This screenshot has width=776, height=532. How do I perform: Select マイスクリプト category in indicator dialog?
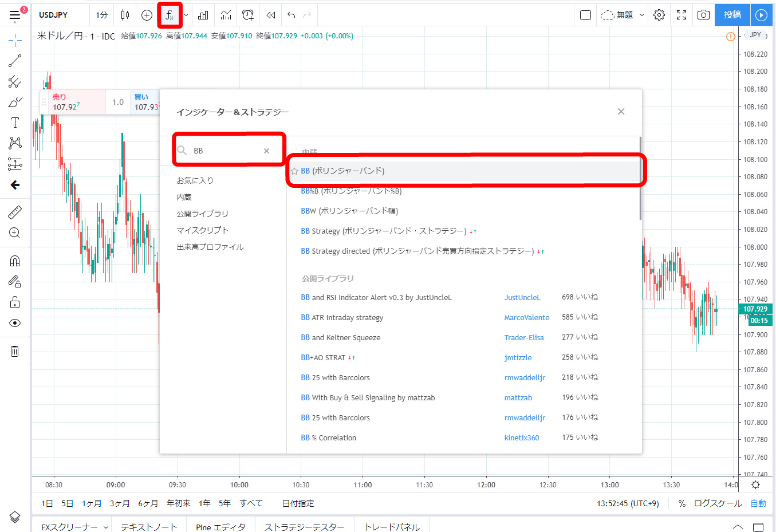202,230
